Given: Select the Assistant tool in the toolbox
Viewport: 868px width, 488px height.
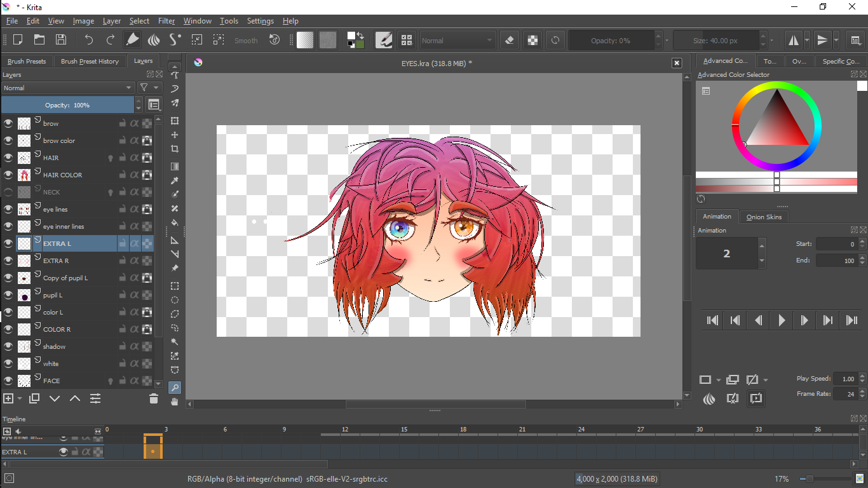Looking at the screenshot, I should [175, 240].
